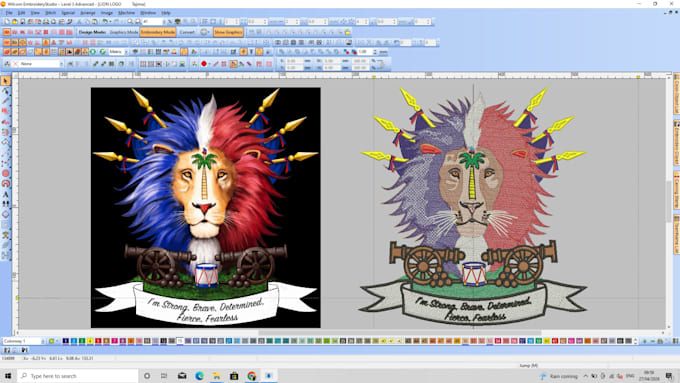Click the red pencil icon
The height and width of the screenshot is (383, 680).
(216, 64)
